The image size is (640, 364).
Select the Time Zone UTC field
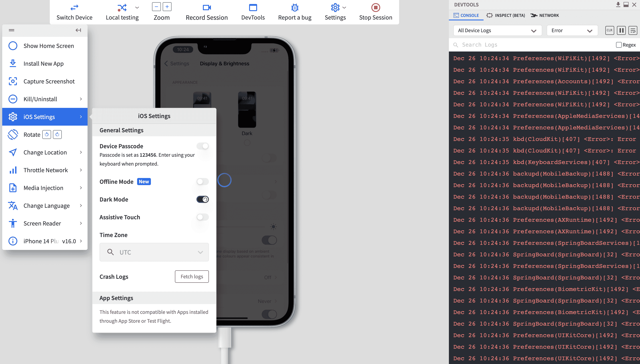154,252
